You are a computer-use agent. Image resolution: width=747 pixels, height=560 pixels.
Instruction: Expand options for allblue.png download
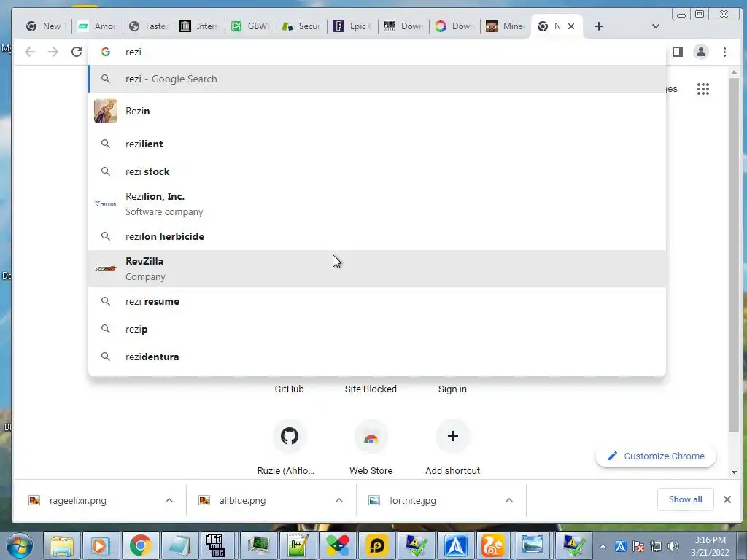coord(338,500)
